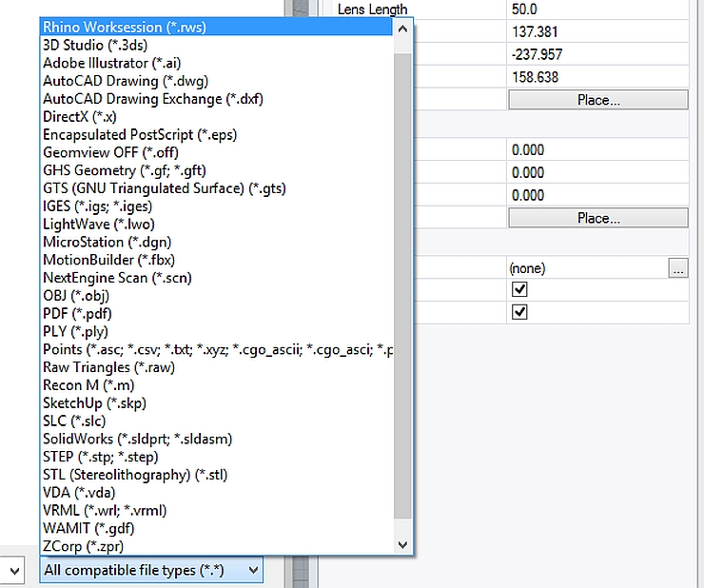Choose PLY (*.ply) option

(x=216, y=331)
